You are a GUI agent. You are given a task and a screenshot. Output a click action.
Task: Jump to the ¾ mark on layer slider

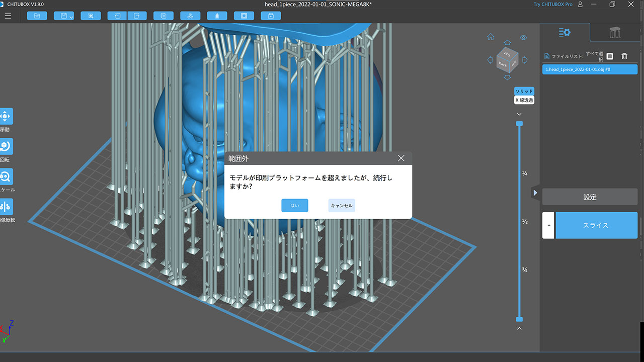tap(525, 270)
